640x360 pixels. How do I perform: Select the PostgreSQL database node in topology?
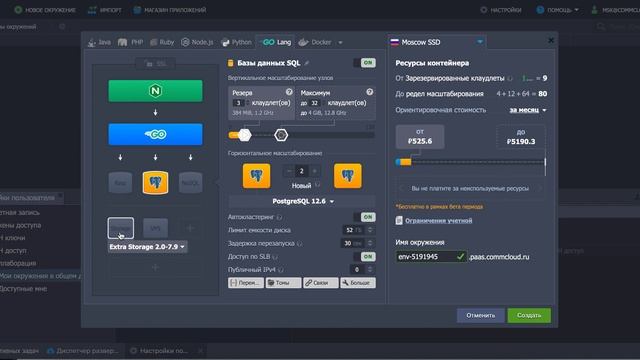pos(155,182)
